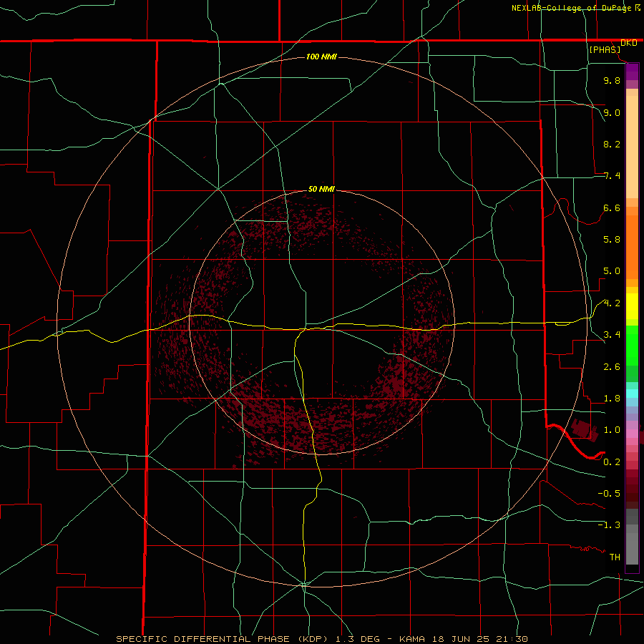
Task: Click the -0.5 value on the color scale
Action: 609,494
